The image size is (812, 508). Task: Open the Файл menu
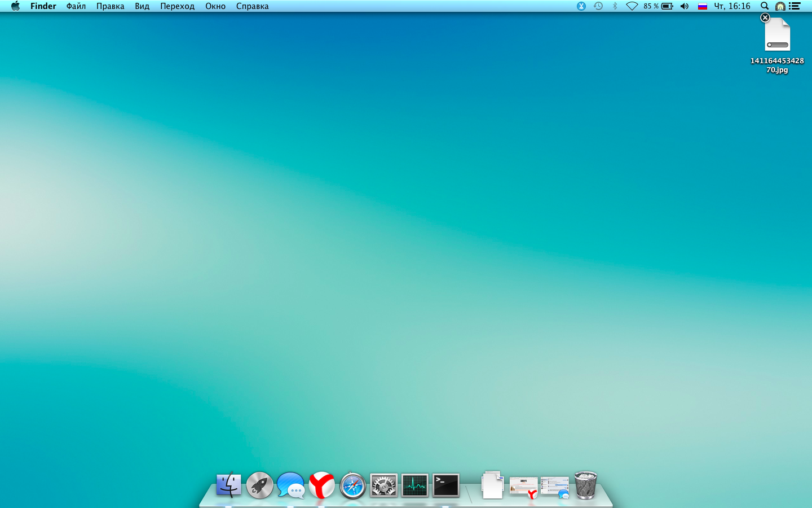point(76,6)
